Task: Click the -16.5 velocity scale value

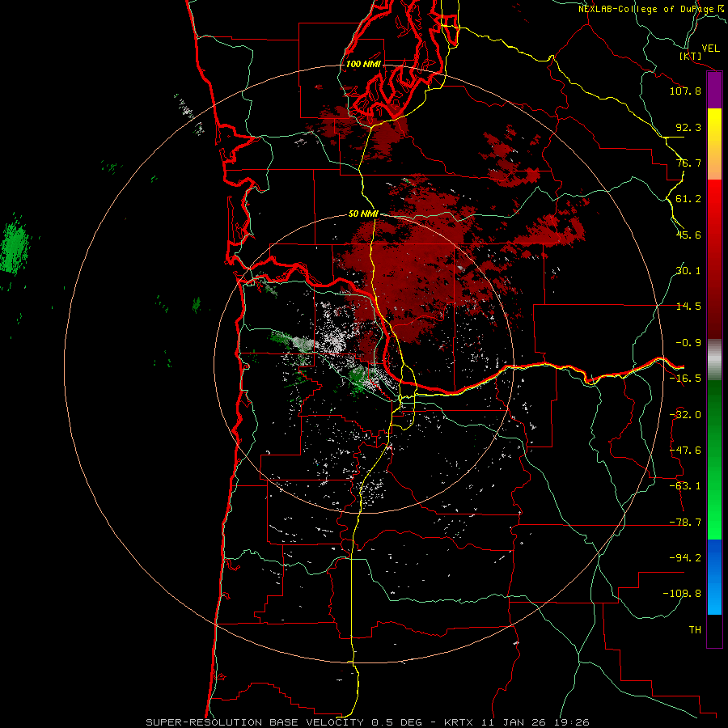Action: [x=685, y=379]
